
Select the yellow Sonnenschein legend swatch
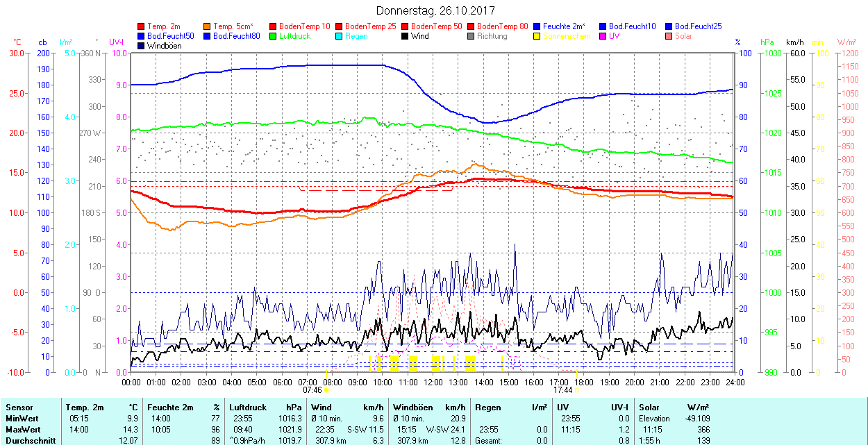click(x=537, y=36)
